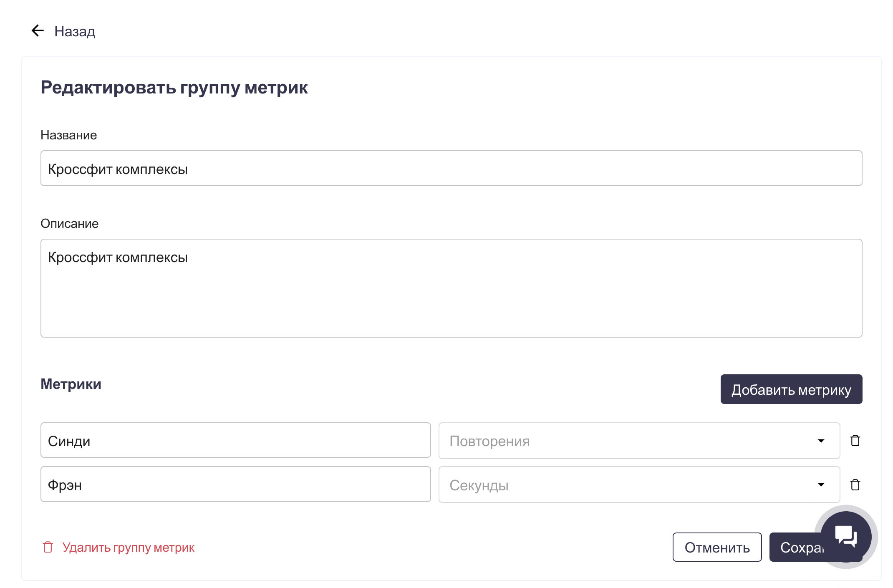Viewport: 893px width, 588px height.
Task: Open the chat support bubble
Action: (846, 536)
